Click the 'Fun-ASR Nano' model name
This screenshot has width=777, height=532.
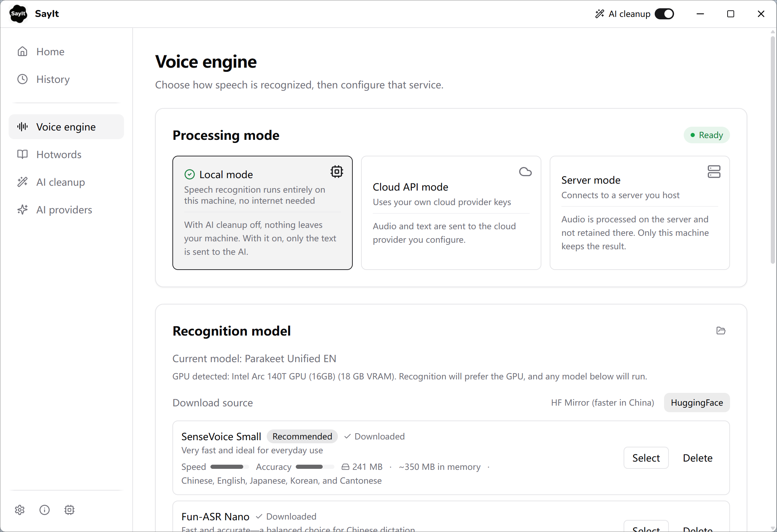click(216, 516)
